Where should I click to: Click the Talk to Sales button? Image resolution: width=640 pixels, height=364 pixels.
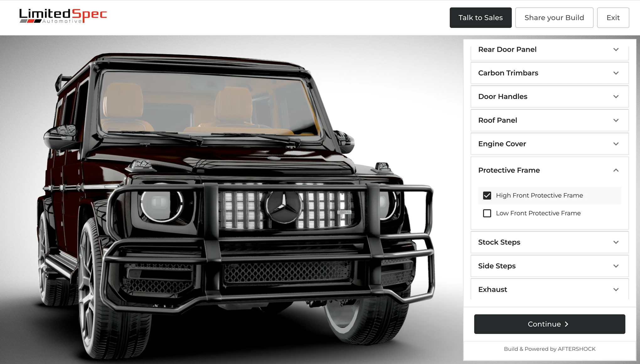click(481, 18)
